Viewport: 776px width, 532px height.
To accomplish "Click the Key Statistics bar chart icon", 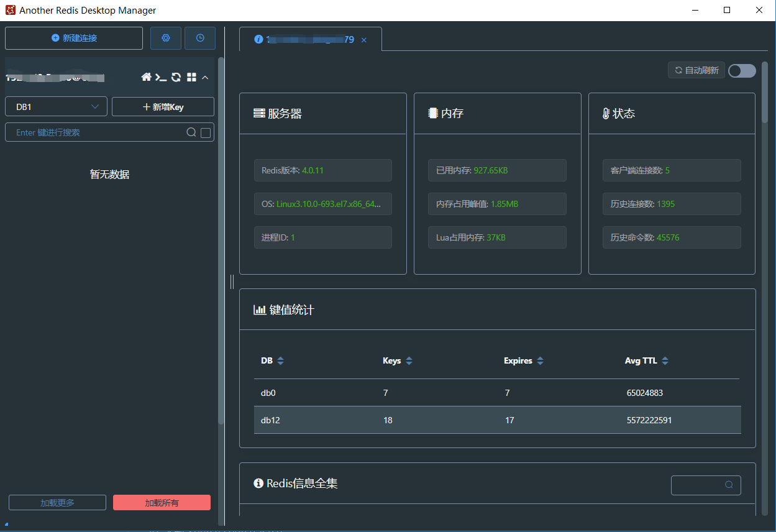I will click(x=260, y=310).
